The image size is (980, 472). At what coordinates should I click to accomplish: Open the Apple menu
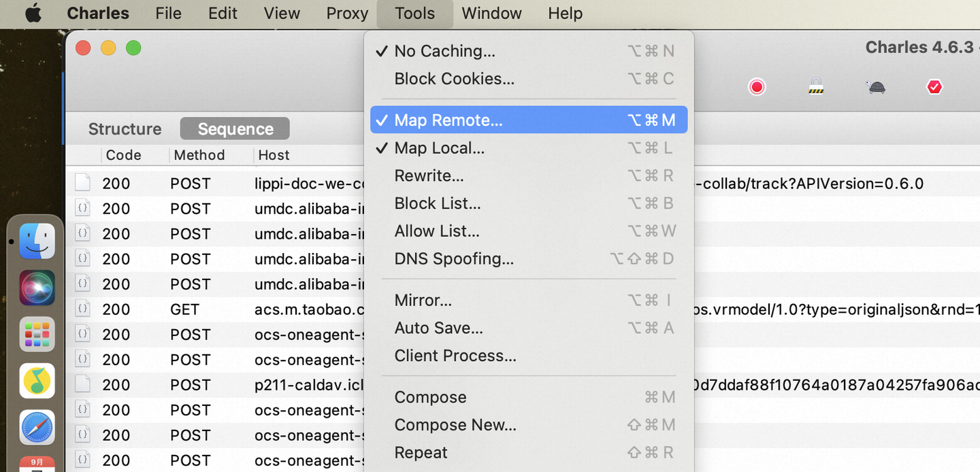point(33,14)
